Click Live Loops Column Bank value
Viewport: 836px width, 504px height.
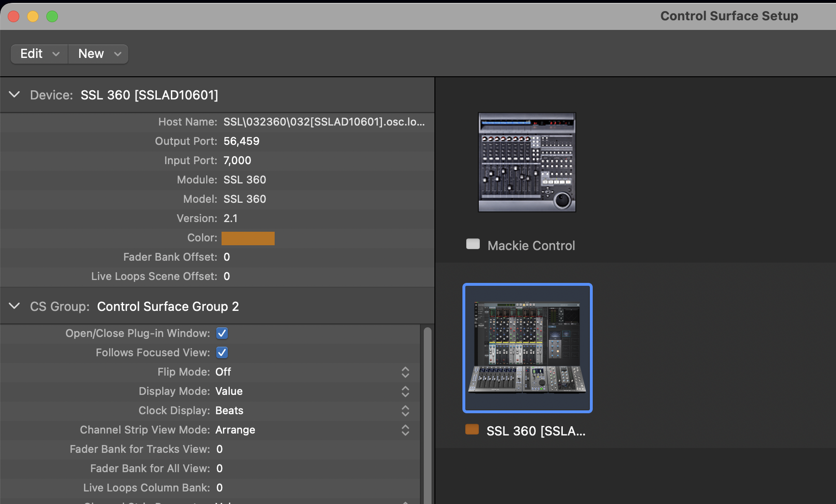tap(220, 488)
